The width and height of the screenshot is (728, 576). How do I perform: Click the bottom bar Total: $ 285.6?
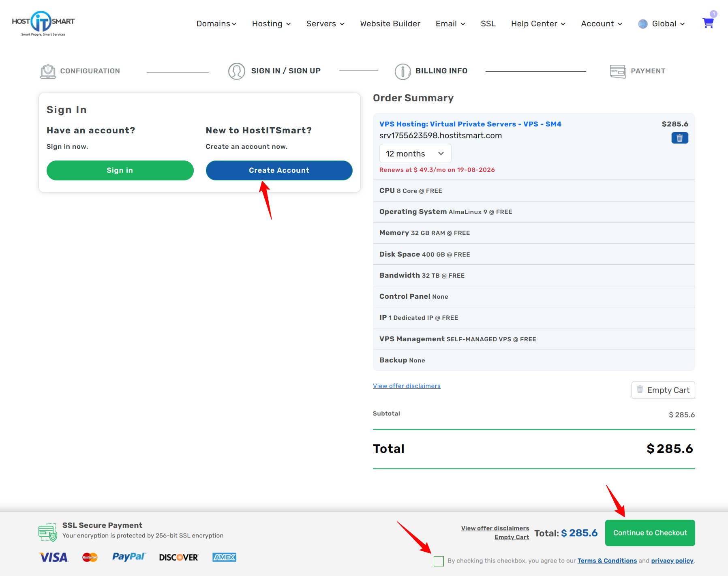tap(566, 533)
